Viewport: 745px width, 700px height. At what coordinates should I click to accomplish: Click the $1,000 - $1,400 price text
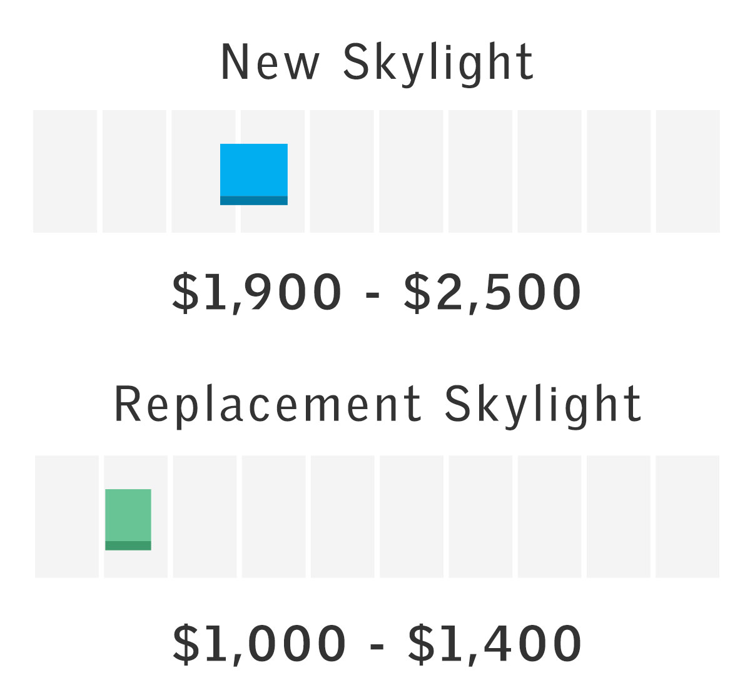point(377,644)
